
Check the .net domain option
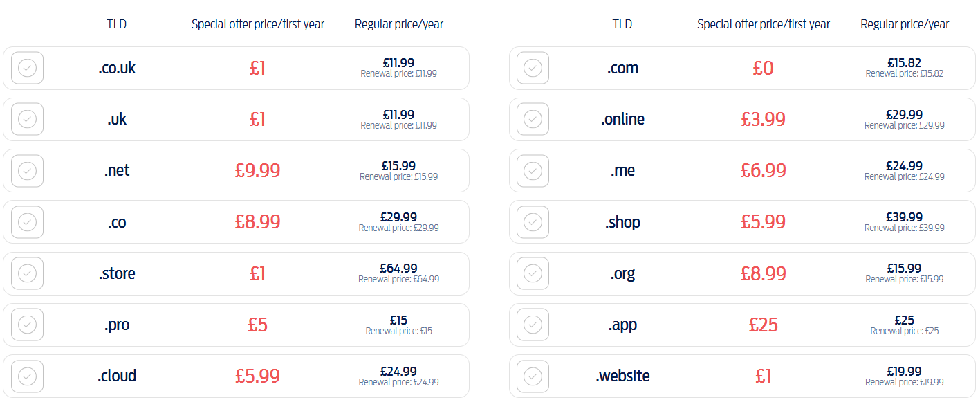27,170
